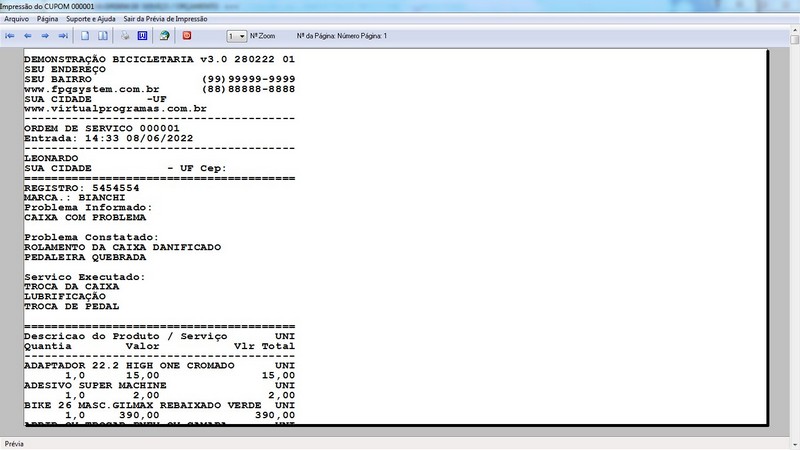
Task: Click the vertical scrollbar thumb
Action: point(794,40)
